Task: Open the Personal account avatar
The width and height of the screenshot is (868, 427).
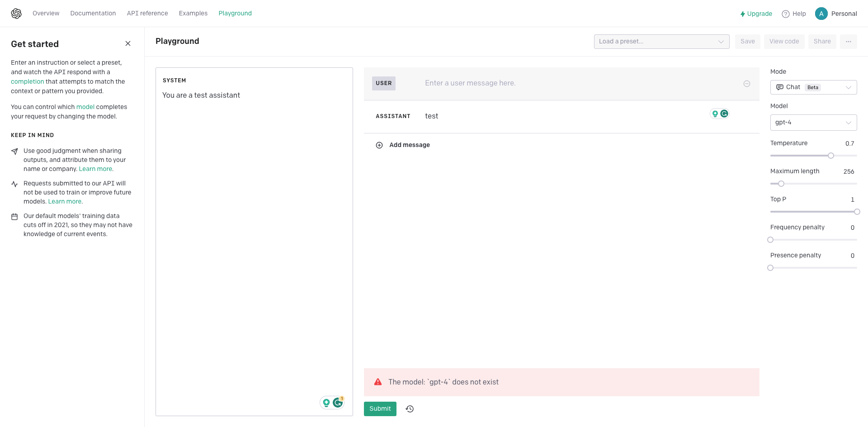Action: (821, 14)
